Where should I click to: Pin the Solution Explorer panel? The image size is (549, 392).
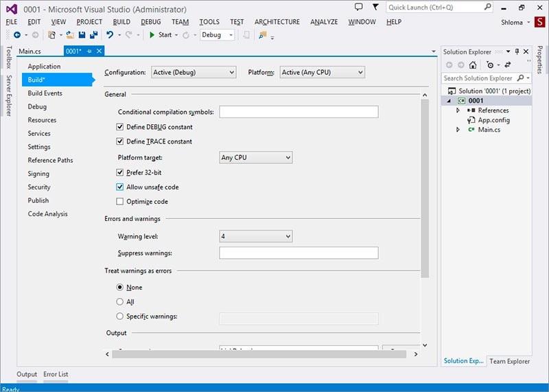tap(517, 51)
